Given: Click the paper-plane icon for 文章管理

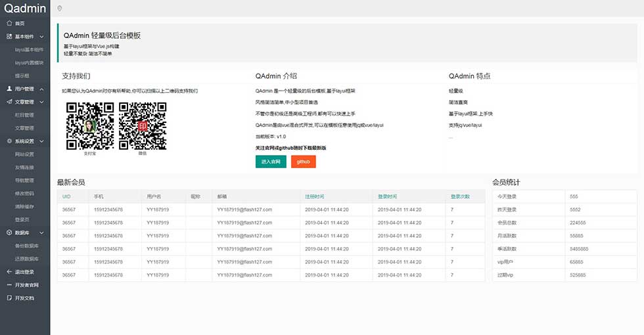Looking at the screenshot, I should point(9,102).
